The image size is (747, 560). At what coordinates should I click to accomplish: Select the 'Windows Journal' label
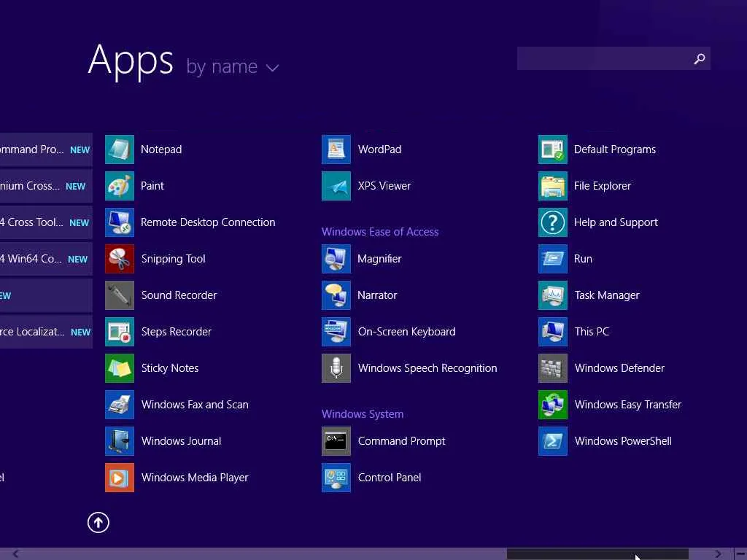coord(181,441)
